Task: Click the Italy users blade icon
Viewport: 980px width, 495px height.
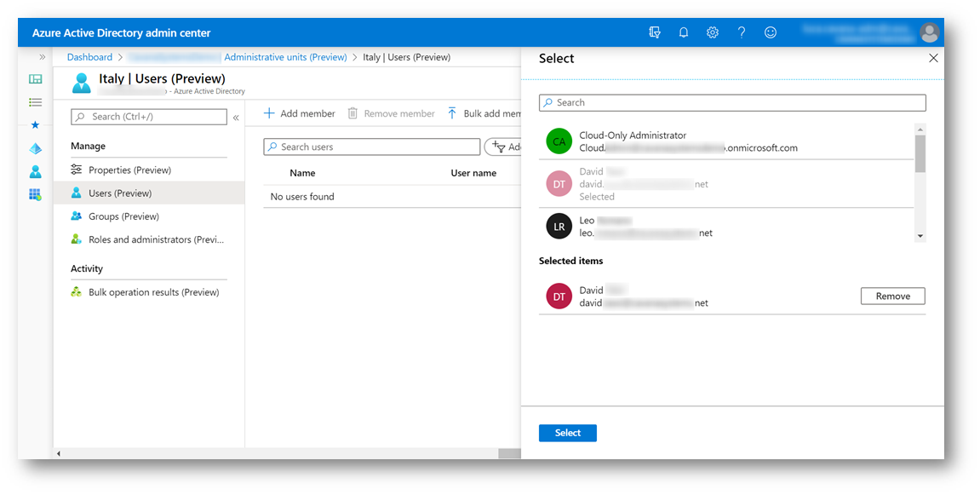Action: (81, 83)
